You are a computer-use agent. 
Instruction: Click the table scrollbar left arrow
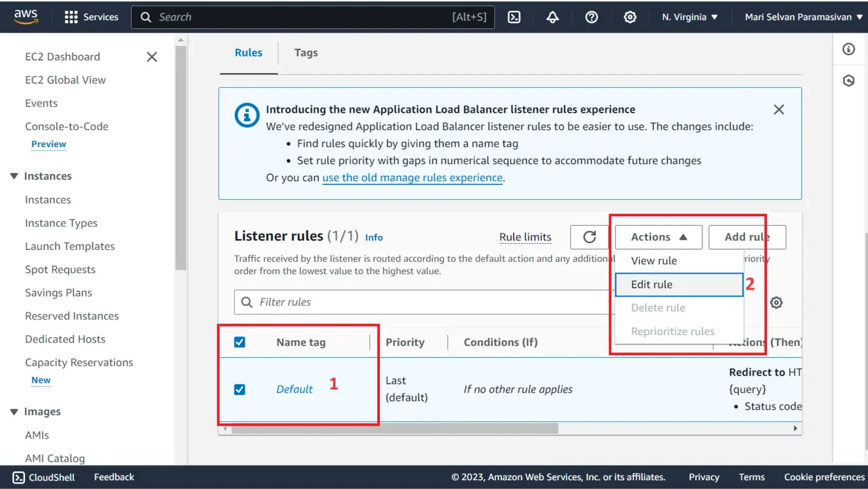224,429
